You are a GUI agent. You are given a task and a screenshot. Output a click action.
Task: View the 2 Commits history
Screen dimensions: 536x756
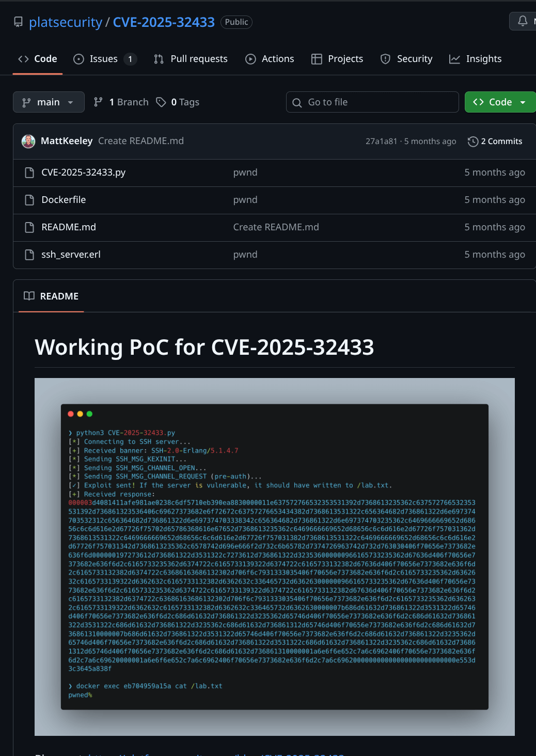(x=495, y=141)
